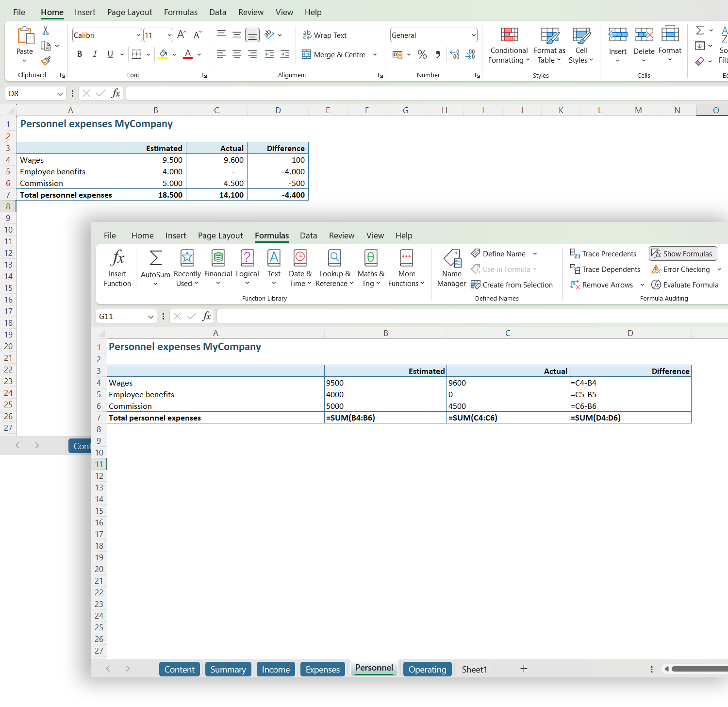The image size is (728, 707).
Task: Open Define Name dropdown arrow
Action: [535, 254]
